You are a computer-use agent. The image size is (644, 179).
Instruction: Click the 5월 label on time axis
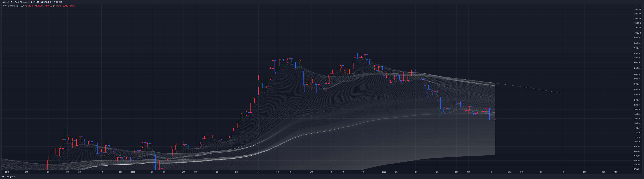(x=48, y=172)
